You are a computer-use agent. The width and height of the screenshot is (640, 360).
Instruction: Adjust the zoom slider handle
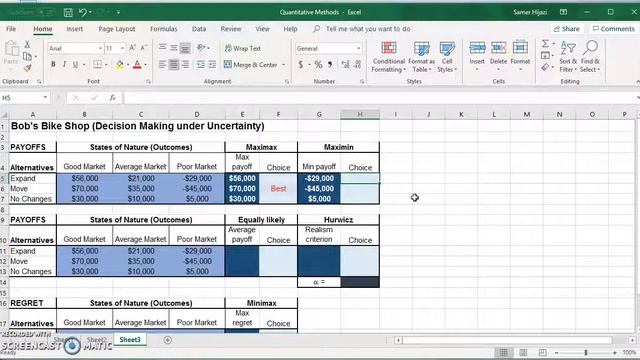point(586,352)
